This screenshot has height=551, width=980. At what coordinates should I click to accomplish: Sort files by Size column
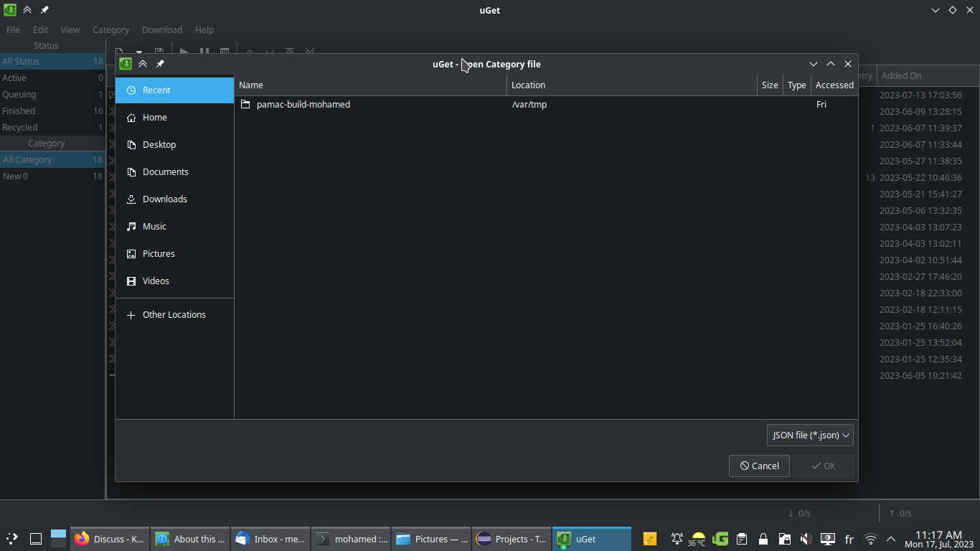click(x=770, y=85)
